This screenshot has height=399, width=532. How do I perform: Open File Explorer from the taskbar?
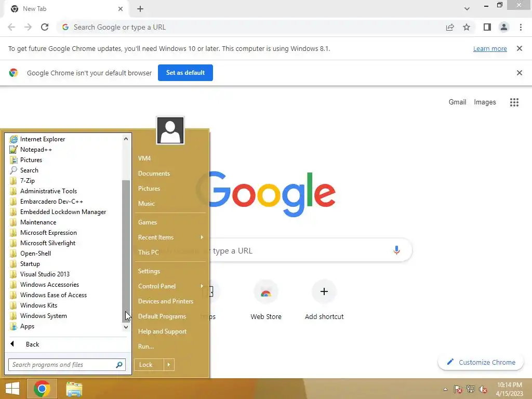tap(74, 389)
